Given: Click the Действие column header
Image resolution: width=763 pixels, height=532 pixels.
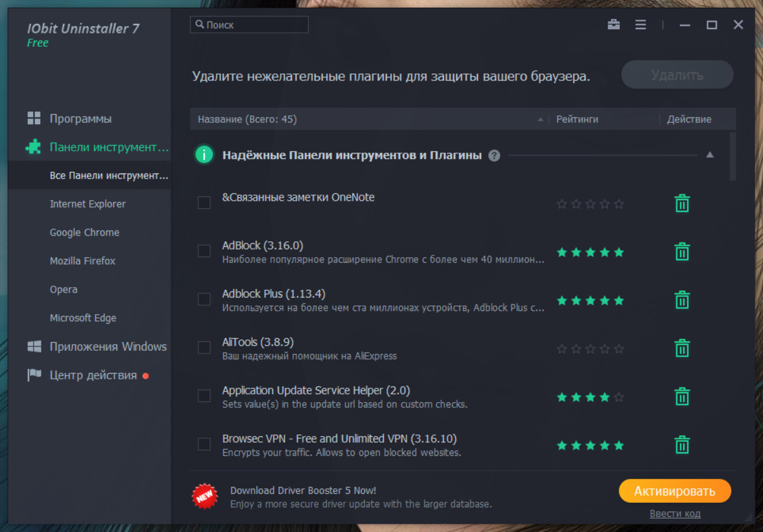Looking at the screenshot, I should 689,119.
